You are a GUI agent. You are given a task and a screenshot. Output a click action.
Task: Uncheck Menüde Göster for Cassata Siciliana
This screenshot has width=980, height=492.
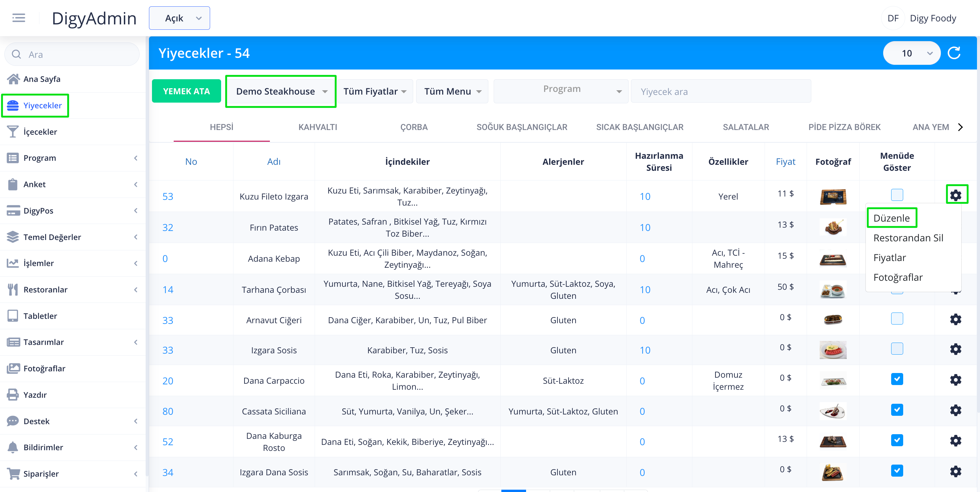897,410
